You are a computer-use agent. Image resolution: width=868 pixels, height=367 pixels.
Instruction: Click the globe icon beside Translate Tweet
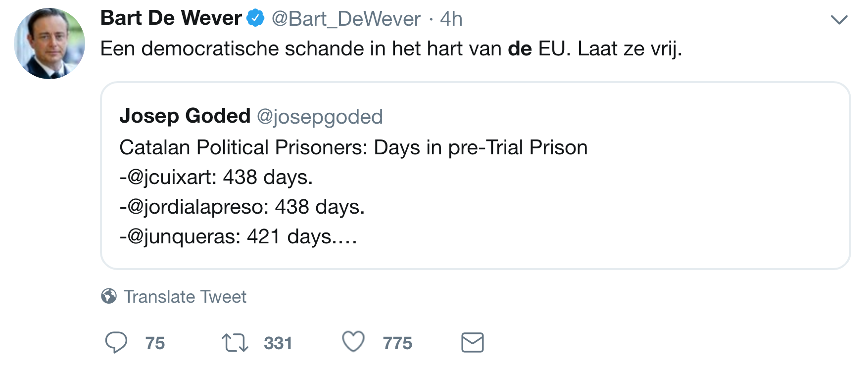tap(109, 296)
